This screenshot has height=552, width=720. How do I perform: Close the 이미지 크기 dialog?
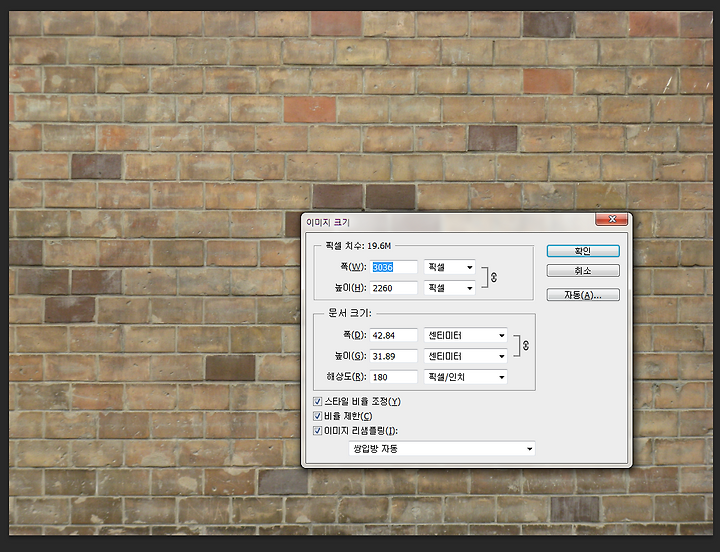tap(611, 219)
